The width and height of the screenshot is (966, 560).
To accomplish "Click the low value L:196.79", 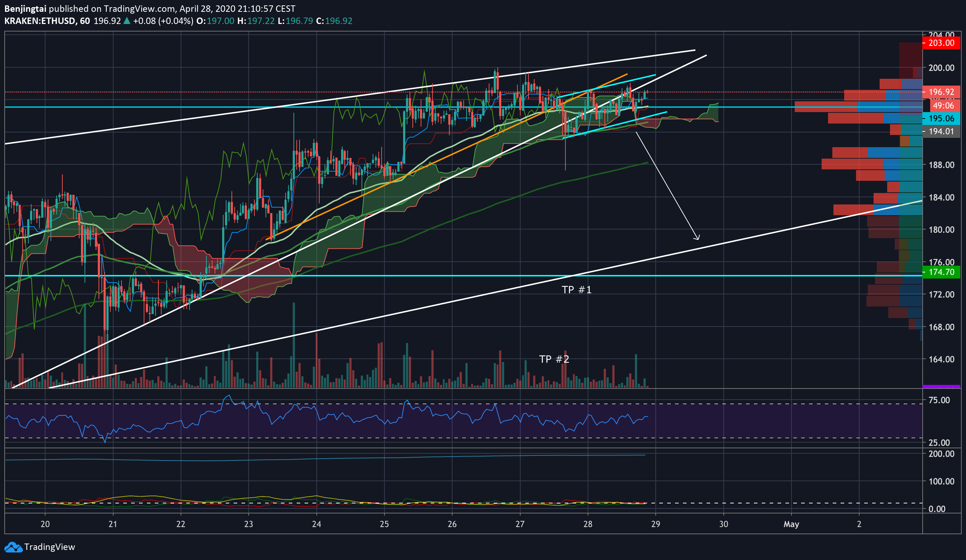I will 296,21.
